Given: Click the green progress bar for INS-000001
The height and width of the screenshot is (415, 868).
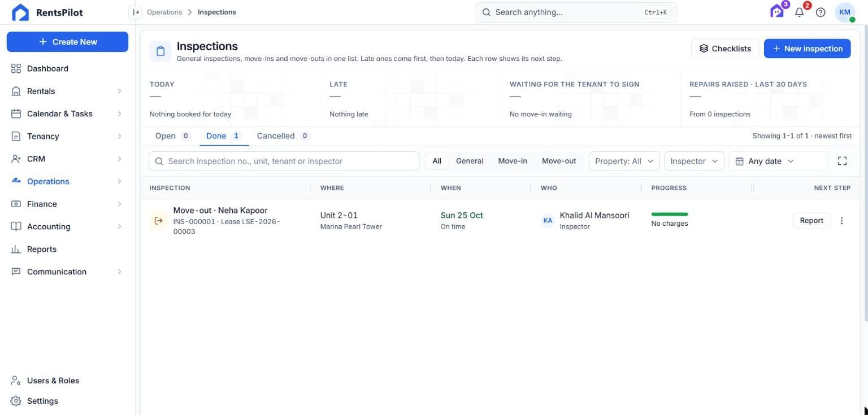Looking at the screenshot, I should coord(670,215).
